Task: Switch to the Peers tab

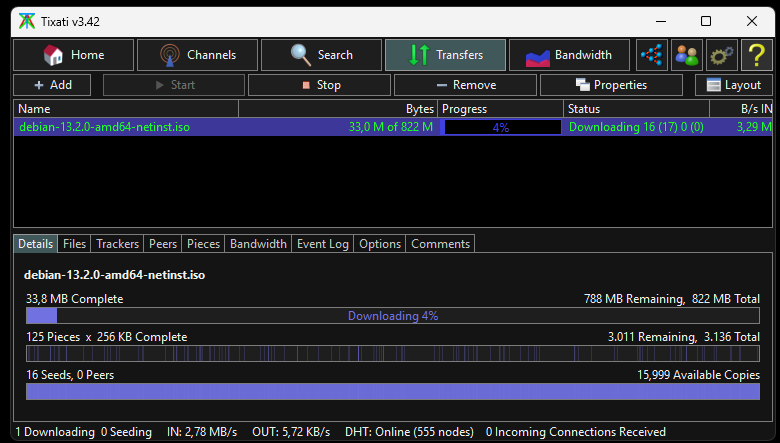Action: pyautogui.click(x=162, y=244)
